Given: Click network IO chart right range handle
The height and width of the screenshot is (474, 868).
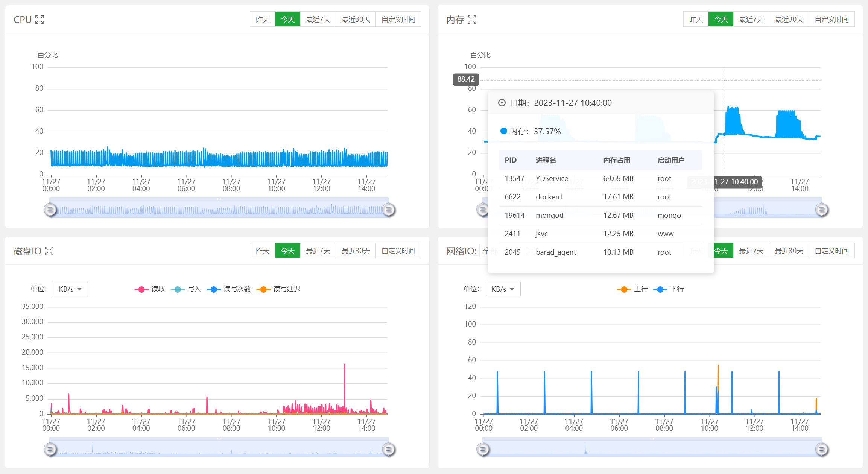Looking at the screenshot, I should point(822,449).
